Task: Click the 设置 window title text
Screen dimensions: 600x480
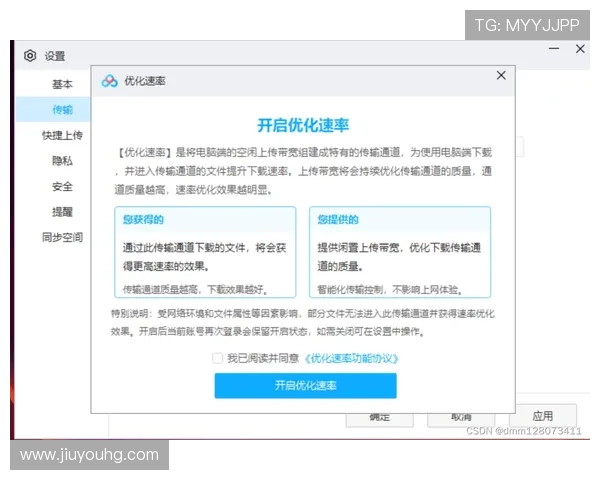Action: coord(55,56)
